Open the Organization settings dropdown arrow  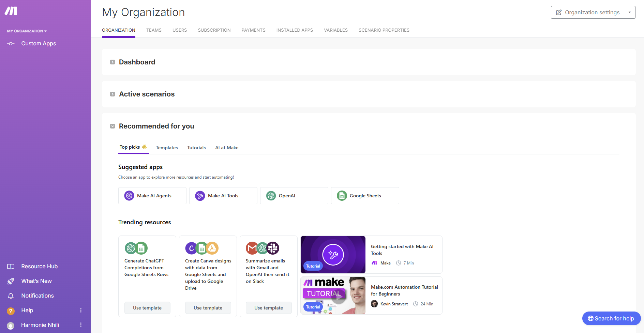(x=630, y=12)
